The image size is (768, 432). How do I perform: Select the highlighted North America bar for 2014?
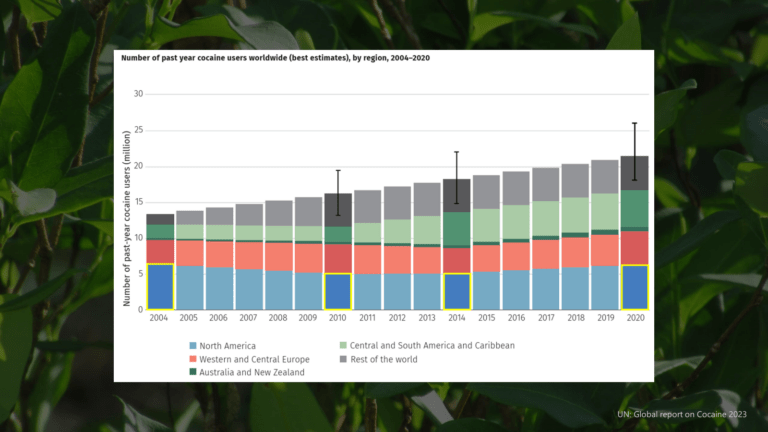(457, 291)
